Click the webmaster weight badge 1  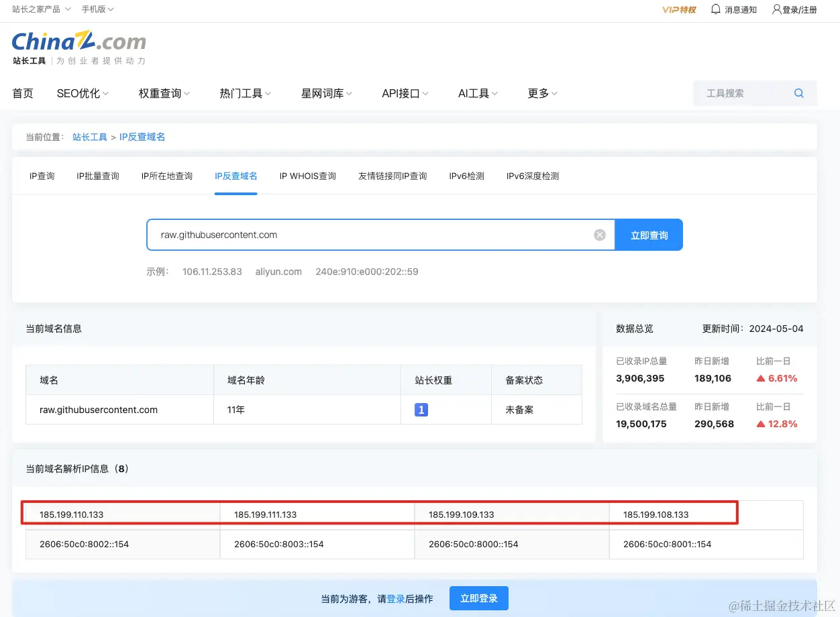pyautogui.click(x=421, y=409)
